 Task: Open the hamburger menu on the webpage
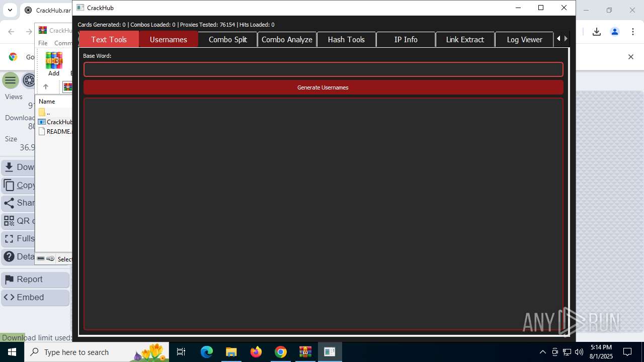10,80
